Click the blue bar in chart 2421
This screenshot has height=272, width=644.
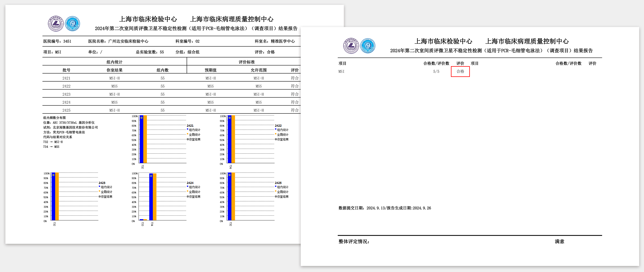141,139
